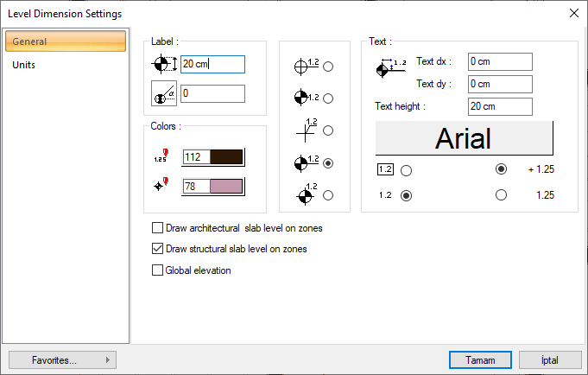Choose the boxed 1.2 text frame option
Image resolution: width=588 pixels, height=375 pixels.
[x=407, y=170]
